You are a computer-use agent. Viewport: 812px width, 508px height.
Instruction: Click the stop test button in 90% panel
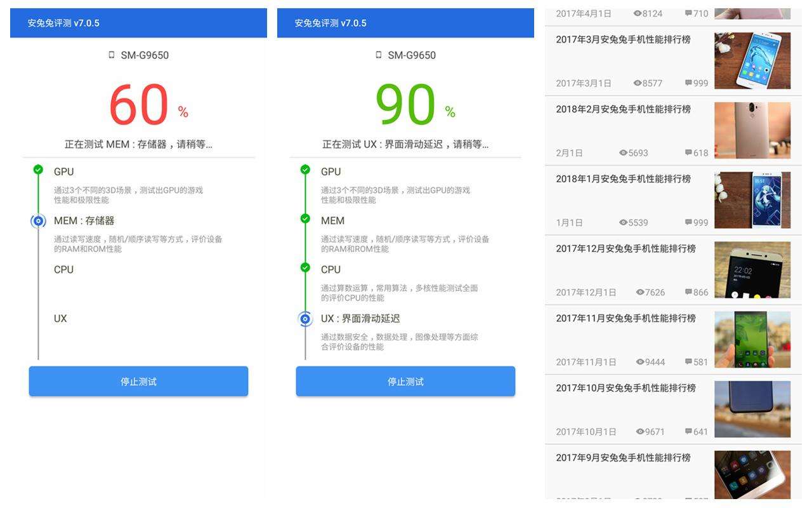tap(405, 382)
